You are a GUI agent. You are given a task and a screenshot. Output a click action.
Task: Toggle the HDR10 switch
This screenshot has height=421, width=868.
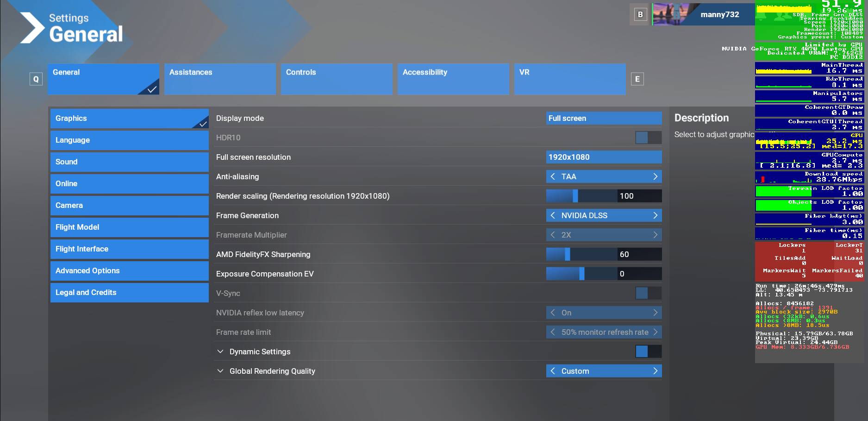649,138
